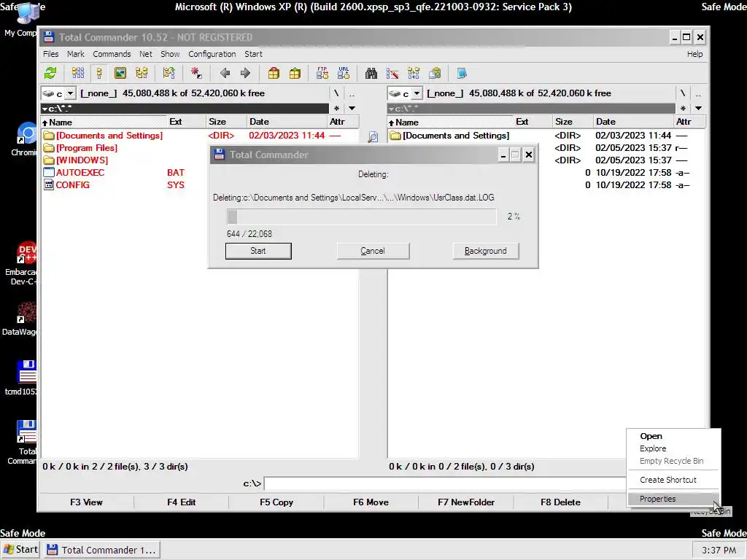Open the Configuration menu
The image size is (747, 560).
pos(212,54)
